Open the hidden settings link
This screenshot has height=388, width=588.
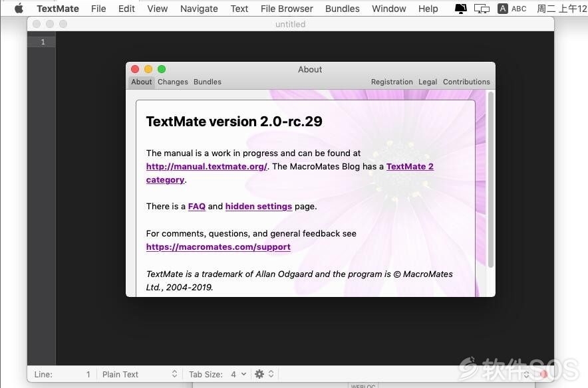pos(258,207)
